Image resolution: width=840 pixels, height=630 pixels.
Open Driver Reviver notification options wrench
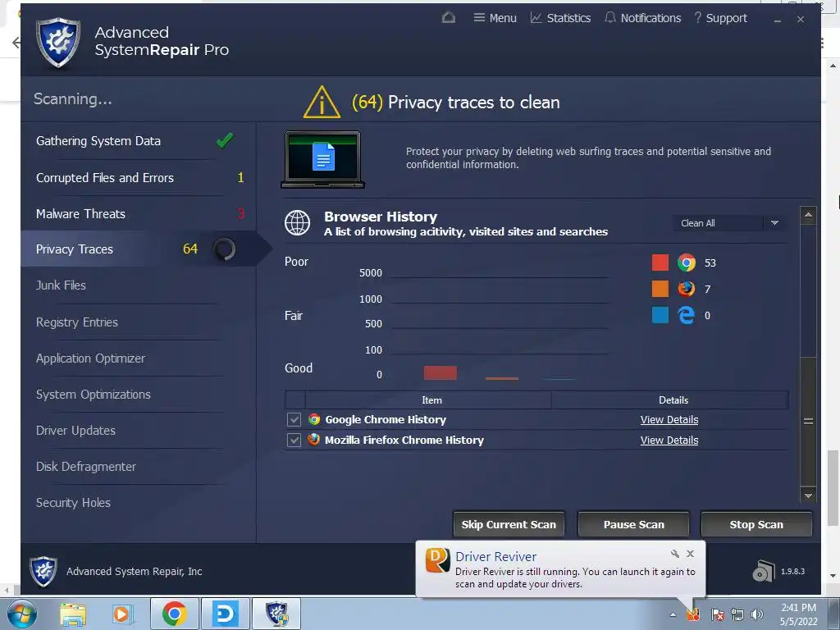pos(674,554)
